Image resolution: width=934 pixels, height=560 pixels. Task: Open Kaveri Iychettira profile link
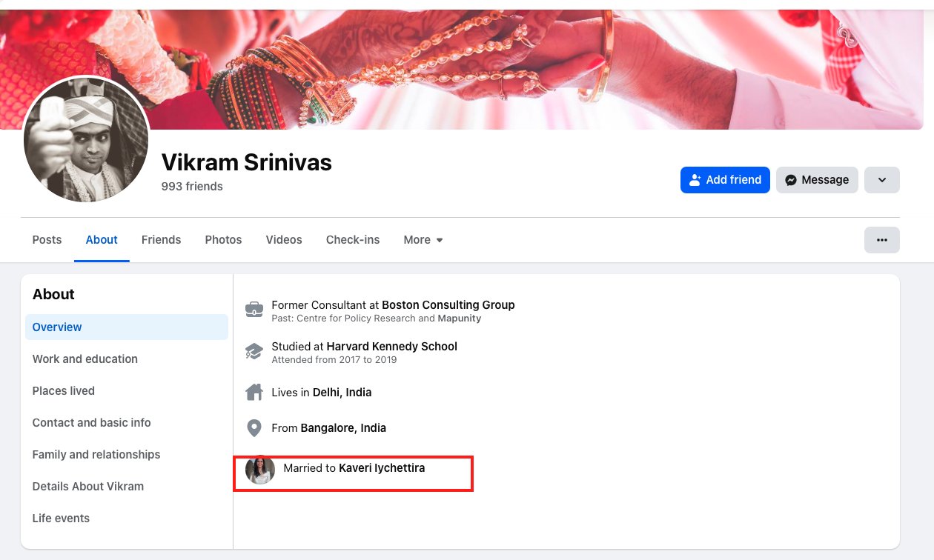point(382,468)
